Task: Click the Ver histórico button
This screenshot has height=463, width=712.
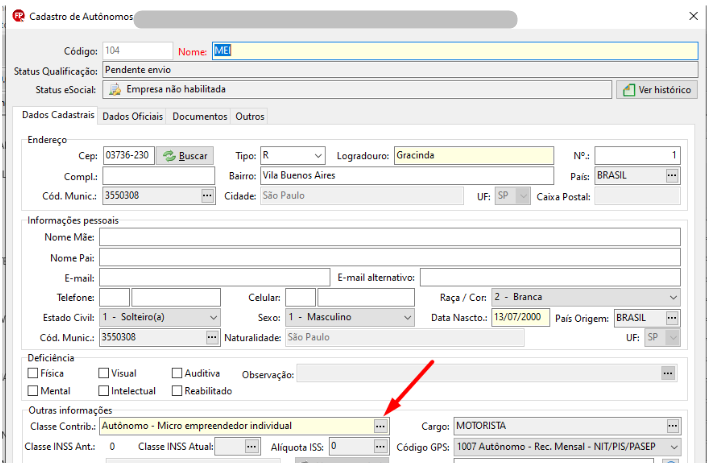Action: click(657, 90)
